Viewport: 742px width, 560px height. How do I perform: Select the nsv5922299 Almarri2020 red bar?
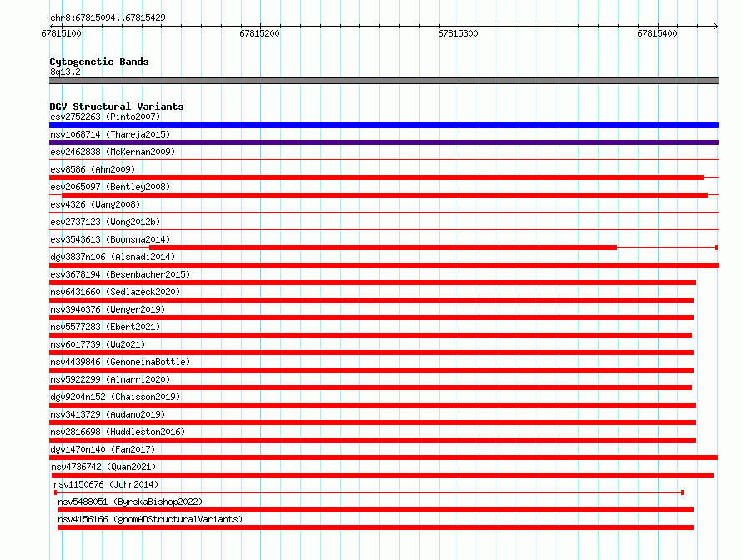(370, 387)
